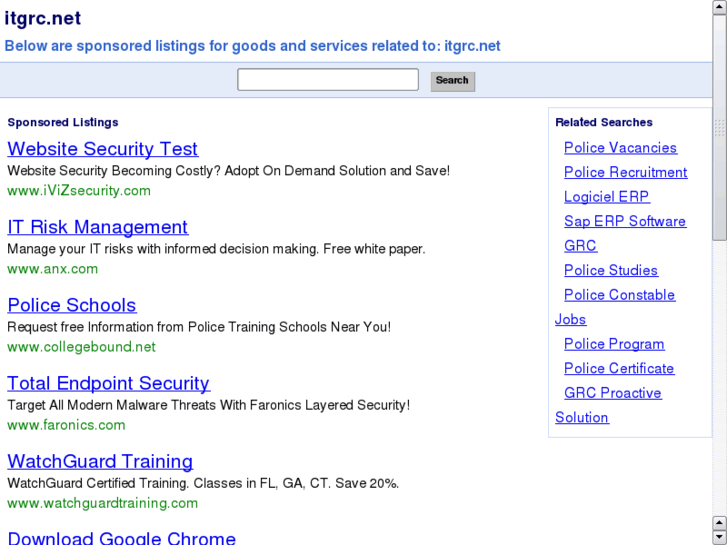
Task: Open the Total Endpoint Security listing
Action: pyautogui.click(x=108, y=383)
